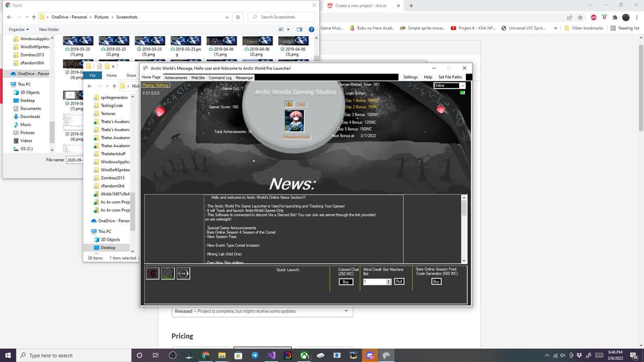Viewport: 644px width, 362px height.
Task: Click the File name input in Open dialog
Action: point(74,160)
